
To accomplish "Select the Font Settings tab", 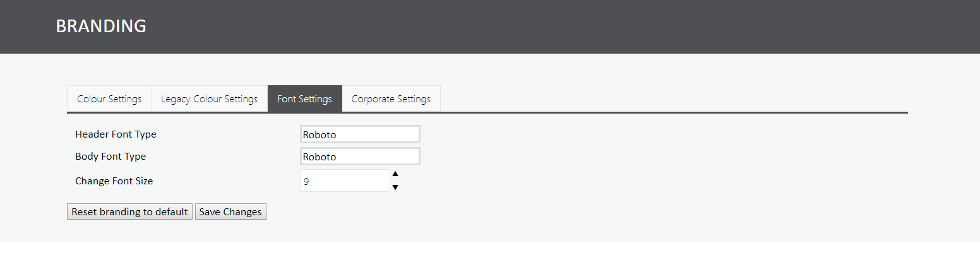I will [304, 99].
